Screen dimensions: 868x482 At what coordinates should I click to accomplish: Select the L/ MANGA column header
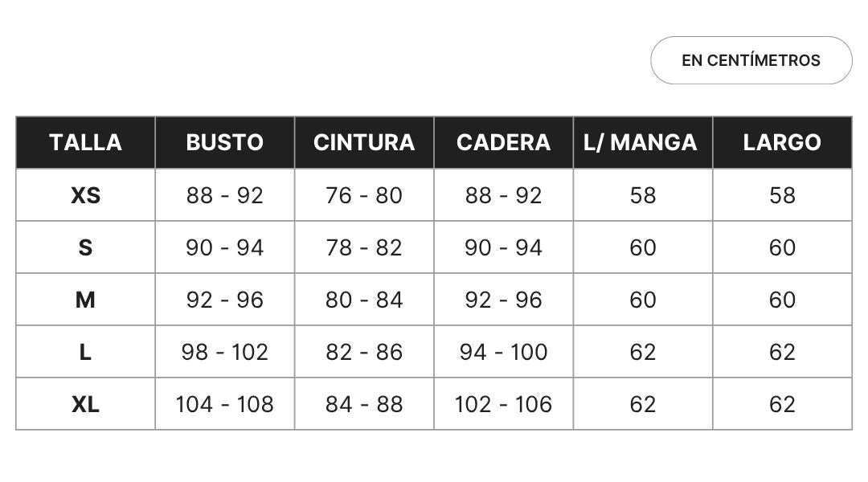pyautogui.click(x=643, y=142)
